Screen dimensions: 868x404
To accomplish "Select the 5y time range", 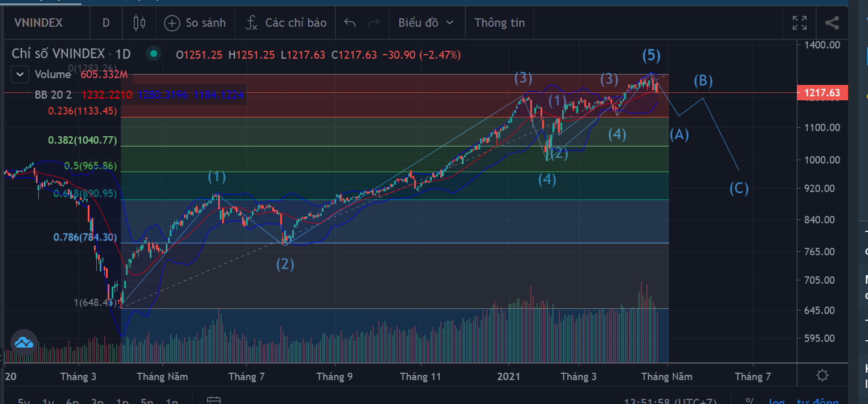I will tap(24, 401).
